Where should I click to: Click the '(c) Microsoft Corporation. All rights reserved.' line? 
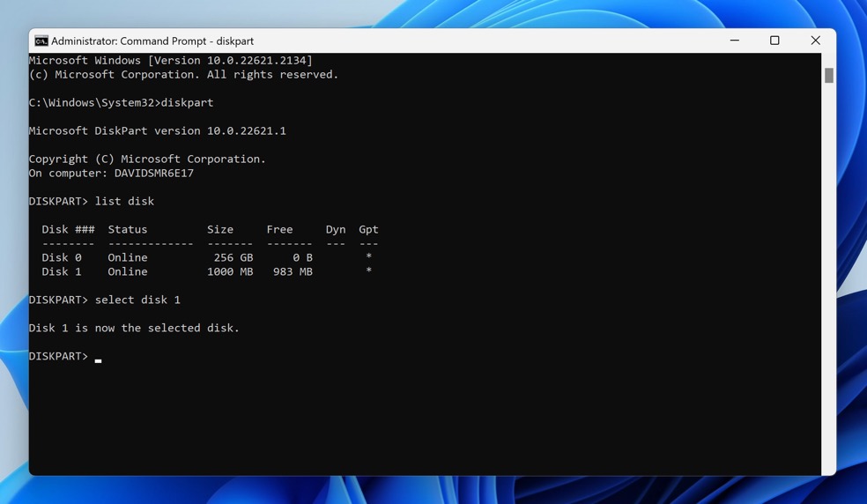(x=183, y=74)
